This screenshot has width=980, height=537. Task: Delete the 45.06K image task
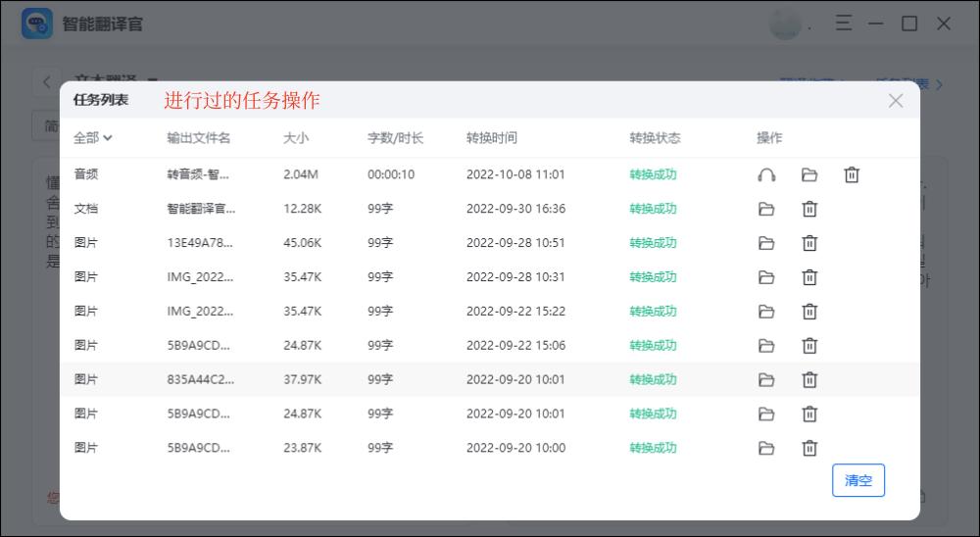809,243
